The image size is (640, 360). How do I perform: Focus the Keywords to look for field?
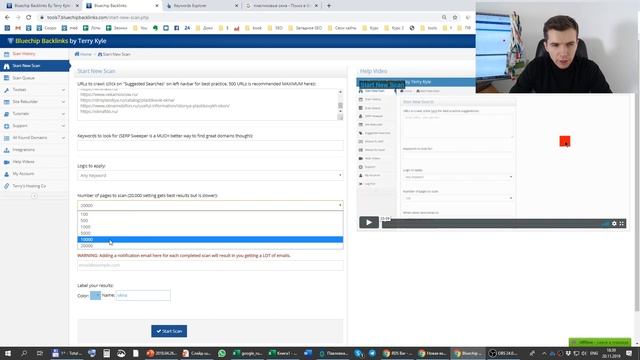click(210, 146)
